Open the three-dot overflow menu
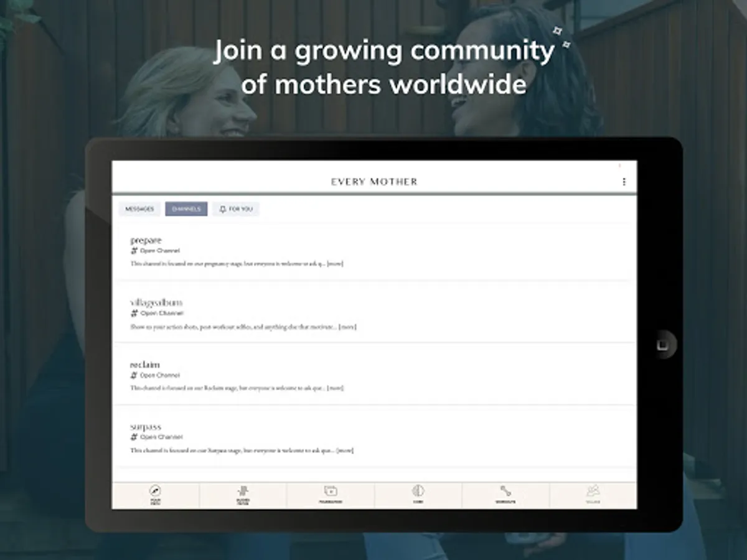The height and width of the screenshot is (560, 747). (x=624, y=182)
